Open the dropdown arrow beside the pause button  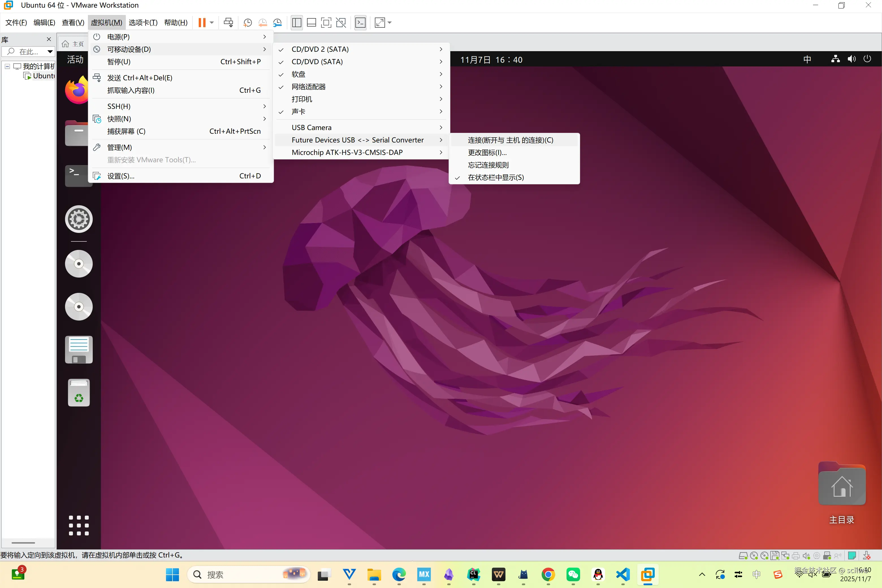tap(212, 23)
